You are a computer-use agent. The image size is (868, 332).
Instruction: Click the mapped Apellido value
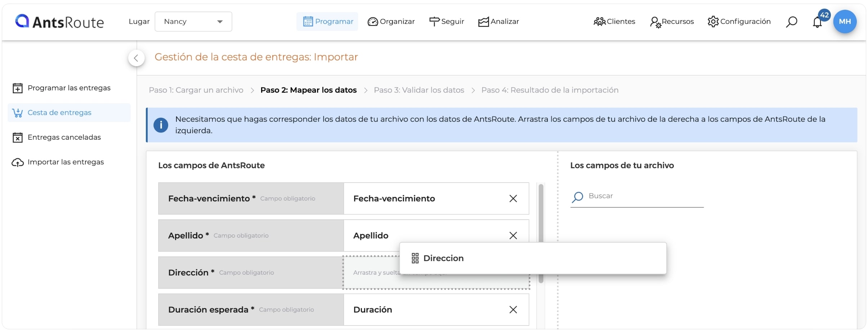(x=371, y=235)
